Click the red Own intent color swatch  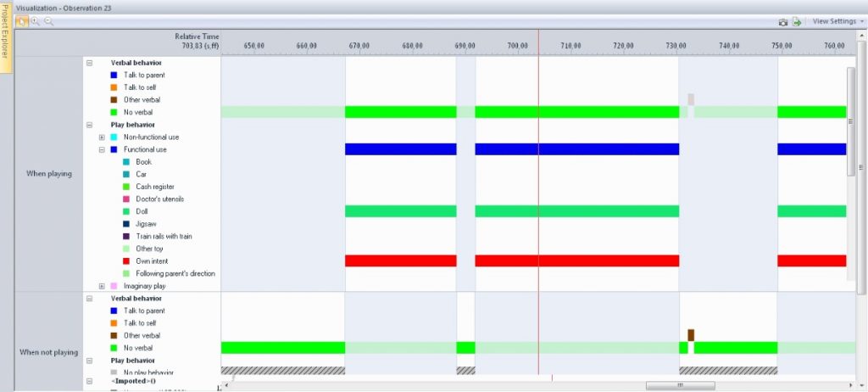click(126, 261)
